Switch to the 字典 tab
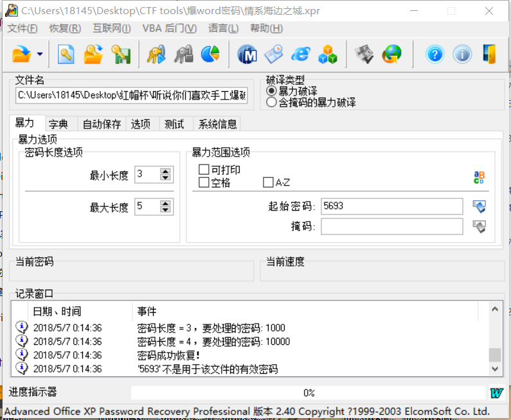Image resolution: width=511 pixels, height=420 pixels. 61,124
